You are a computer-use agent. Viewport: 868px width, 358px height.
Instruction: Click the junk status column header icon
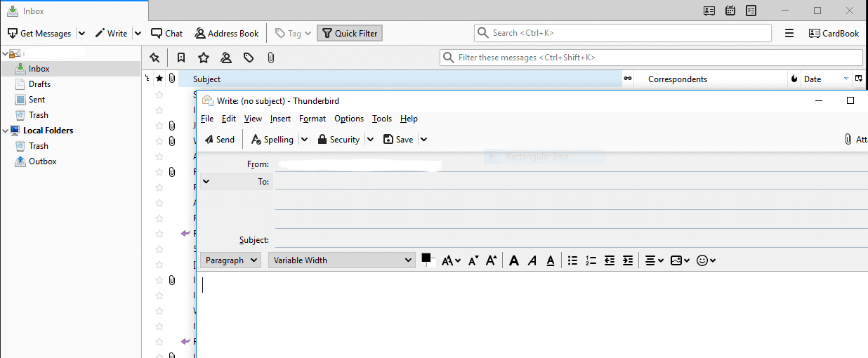[x=794, y=79]
